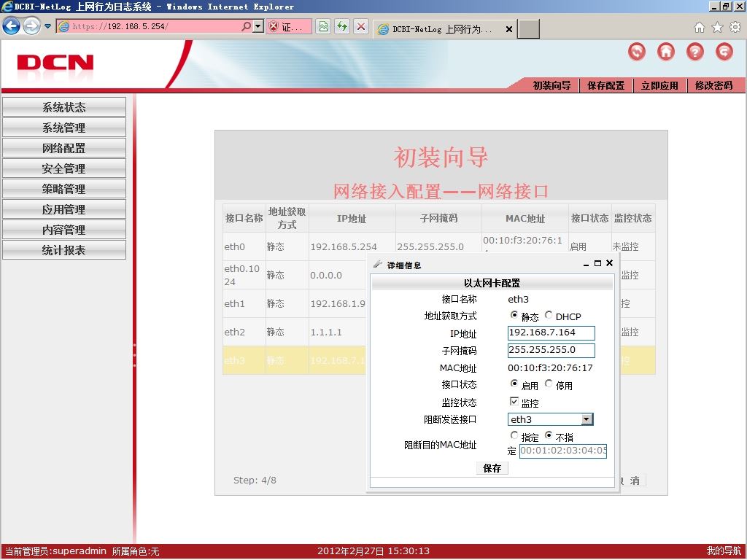Screen dimensions: 747x560
Task: Select the 不指定 MAC radio
Action: pyautogui.click(x=549, y=435)
